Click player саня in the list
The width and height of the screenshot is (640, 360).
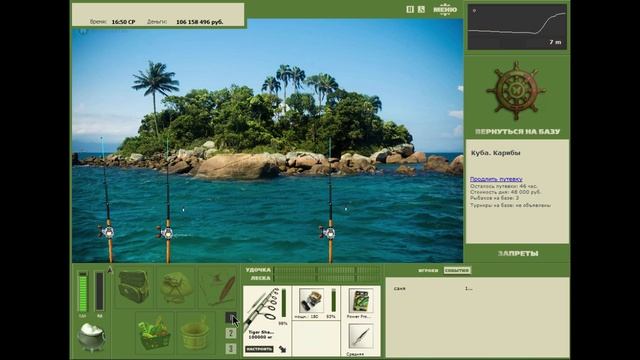(x=400, y=289)
